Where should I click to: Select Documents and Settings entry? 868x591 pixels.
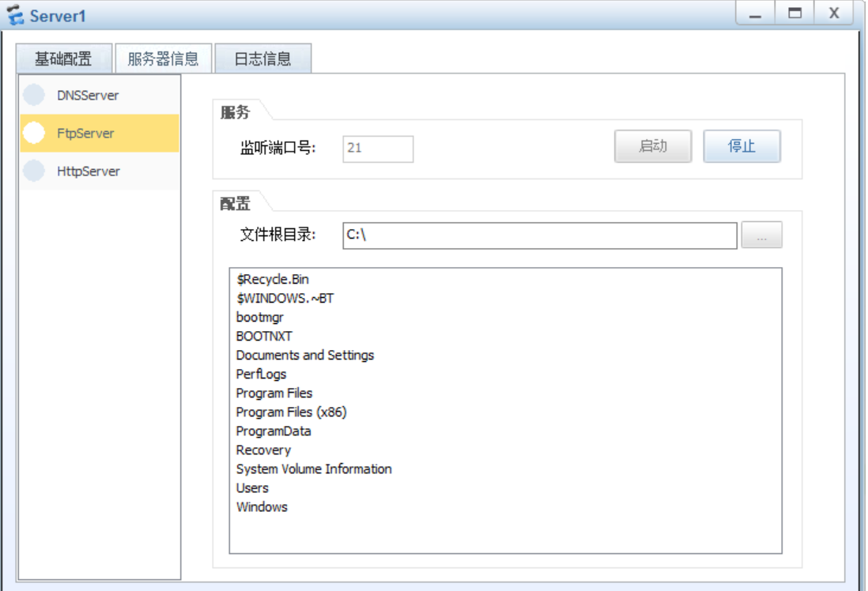click(305, 356)
